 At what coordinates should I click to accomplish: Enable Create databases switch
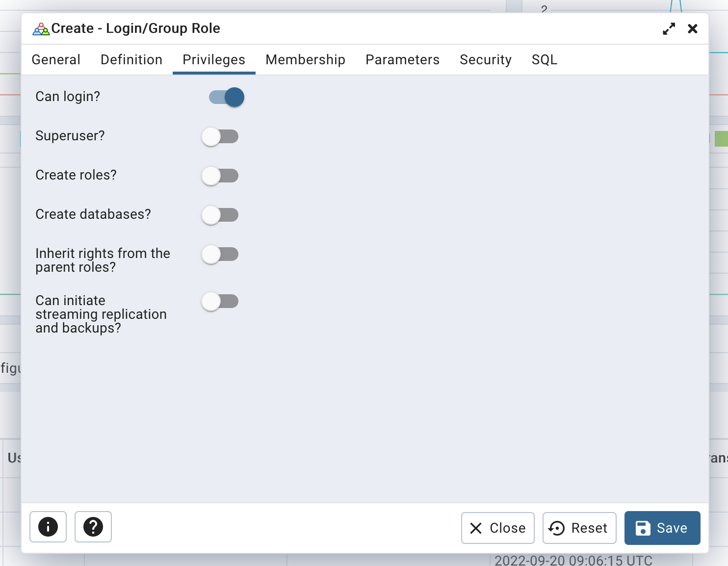(220, 215)
